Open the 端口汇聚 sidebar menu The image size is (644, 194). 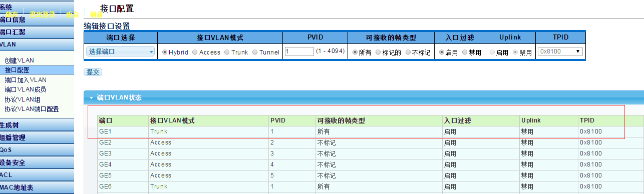37,32
